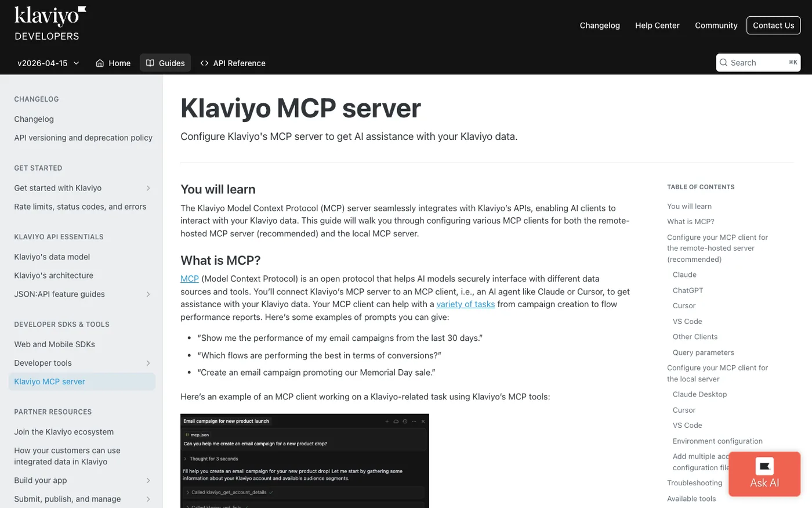Expand JSON:API feature guides chevron

coord(148,294)
